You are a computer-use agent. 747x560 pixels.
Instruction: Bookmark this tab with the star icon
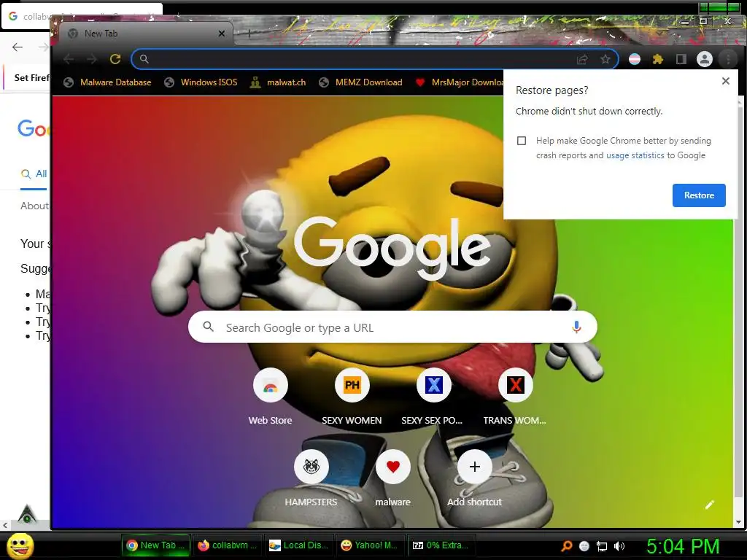tap(605, 59)
